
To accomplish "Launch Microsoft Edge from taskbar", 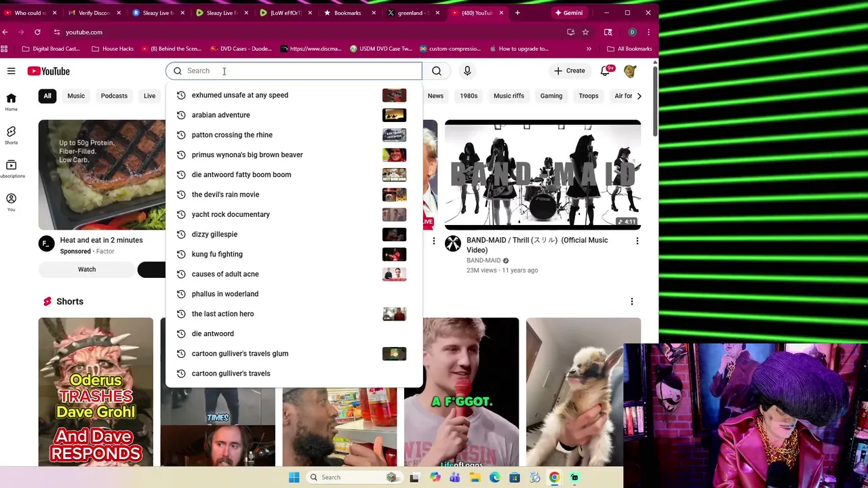I will coord(495,477).
